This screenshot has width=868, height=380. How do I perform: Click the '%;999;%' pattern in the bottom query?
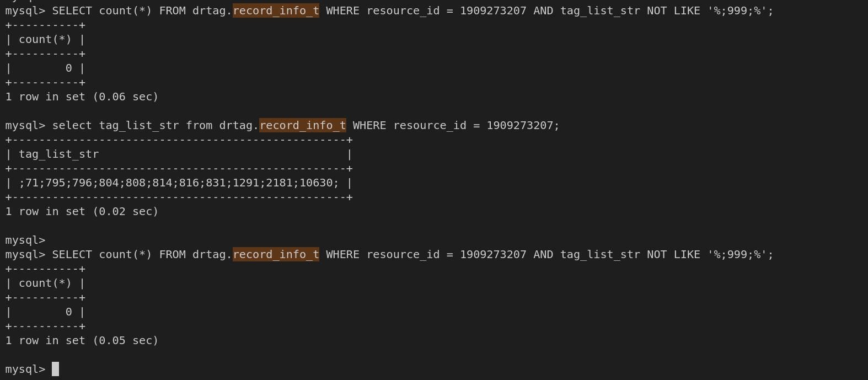(x=737, y=254)
